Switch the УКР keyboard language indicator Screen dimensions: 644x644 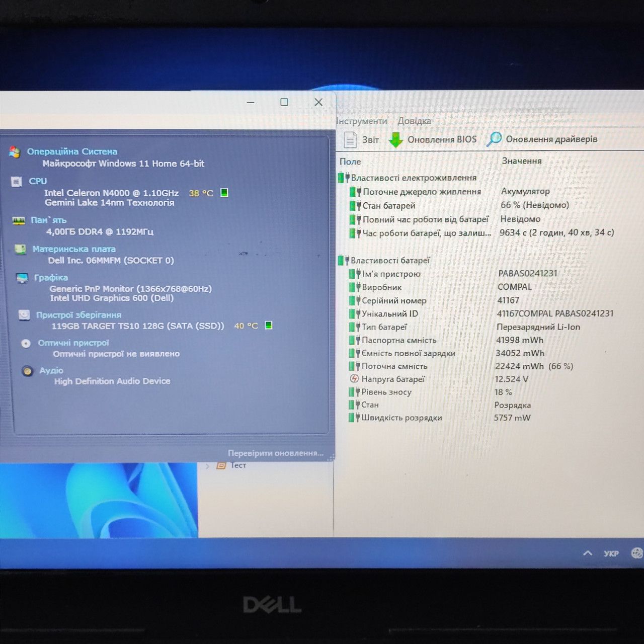611,553
